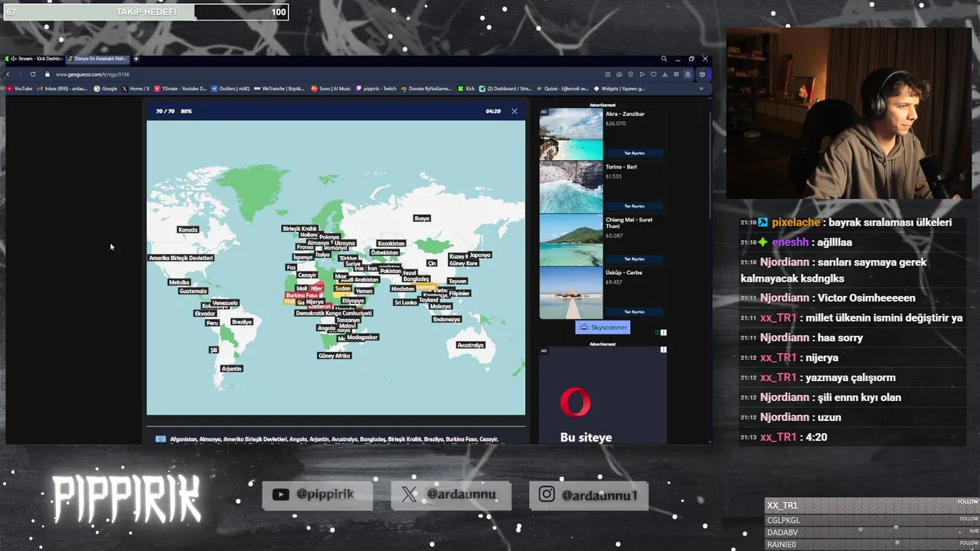Click the Skyscanner logo button
The image size is (980, 551).
[x=603, y=328]
